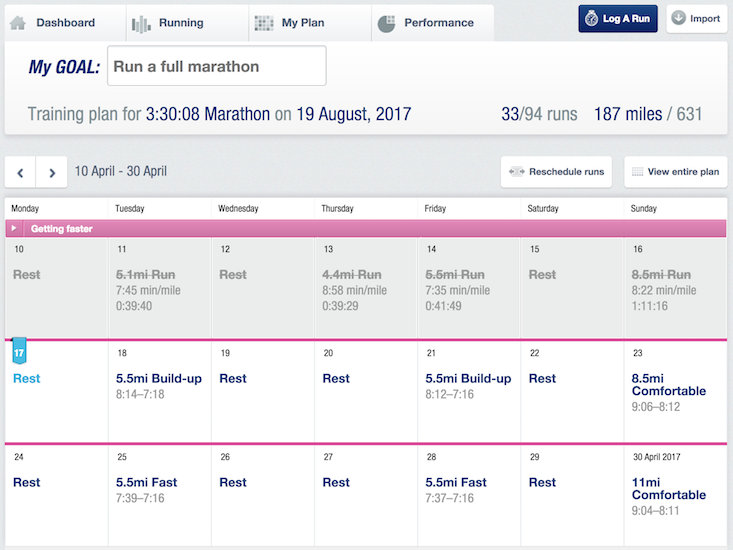Open the 5.5mi Build-up run on the 18th
This screenshot has width=733, height=550.
pyautogui.click(x=159, y=379)
